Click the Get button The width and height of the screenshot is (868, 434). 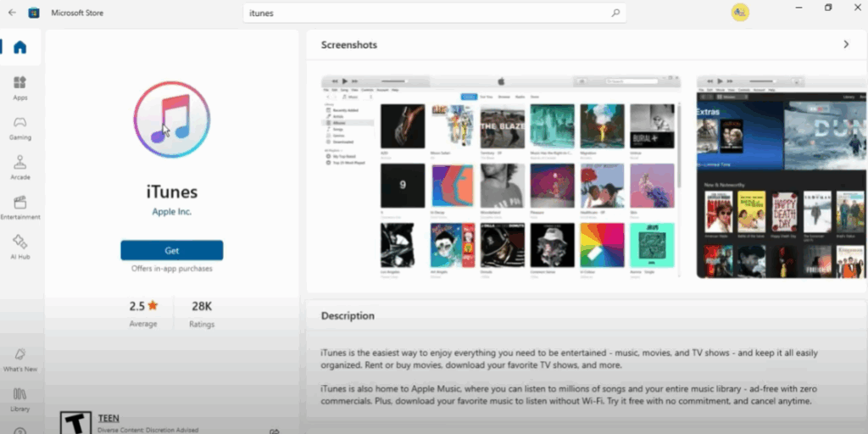click(x=171, y=250)
